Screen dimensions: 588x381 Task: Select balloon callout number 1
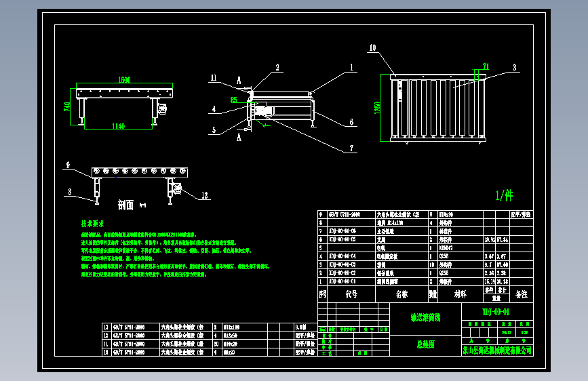[x=351, y=68]
